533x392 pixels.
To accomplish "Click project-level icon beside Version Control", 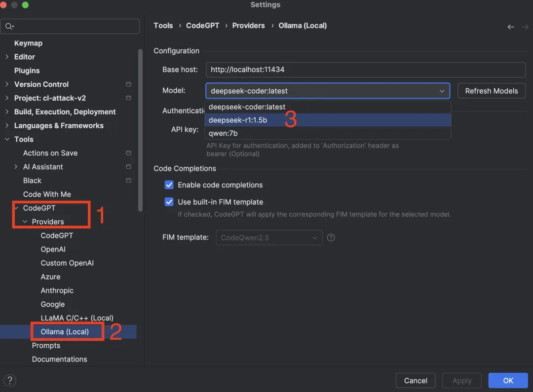I will click(x=129, y=84).
